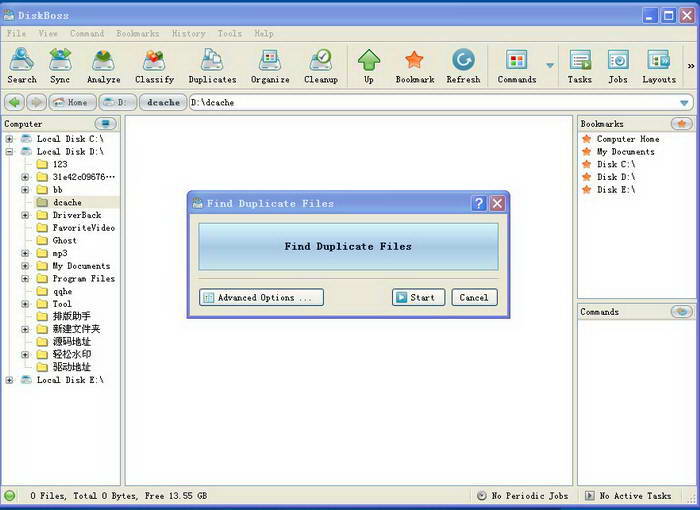Click the Cleanup toolbar icon
Image resolution: width=700 pixels, height=510 pixels.
[x=321, y=66]
